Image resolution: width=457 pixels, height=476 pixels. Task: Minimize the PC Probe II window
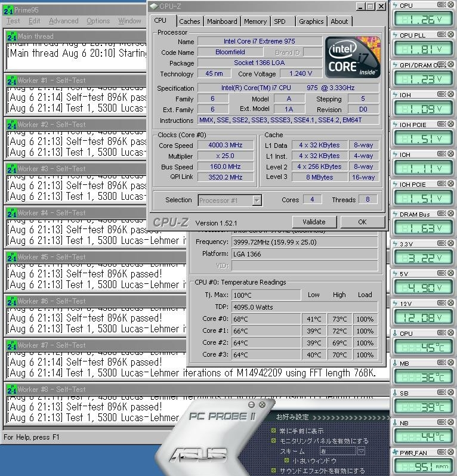point(251,404)
